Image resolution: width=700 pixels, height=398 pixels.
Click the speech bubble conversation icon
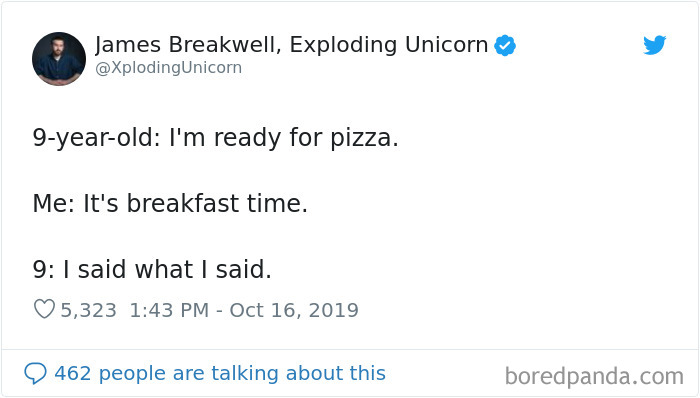[35, 373]
